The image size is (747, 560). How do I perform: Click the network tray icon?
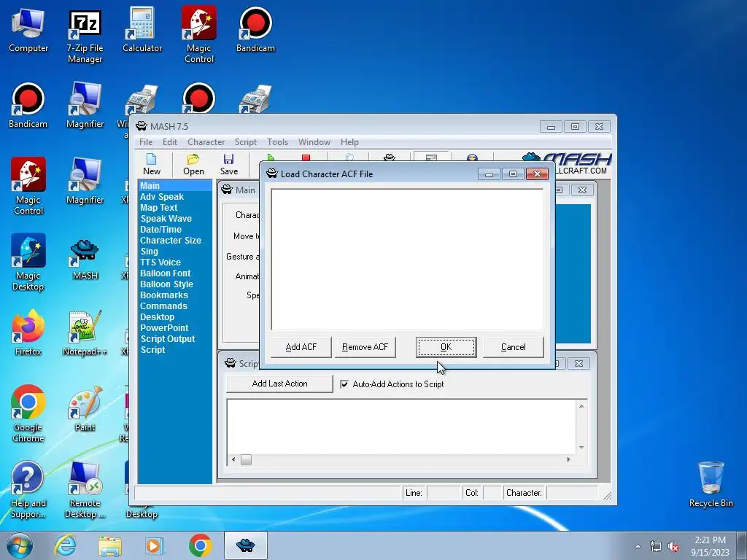[x=656, y=547]
